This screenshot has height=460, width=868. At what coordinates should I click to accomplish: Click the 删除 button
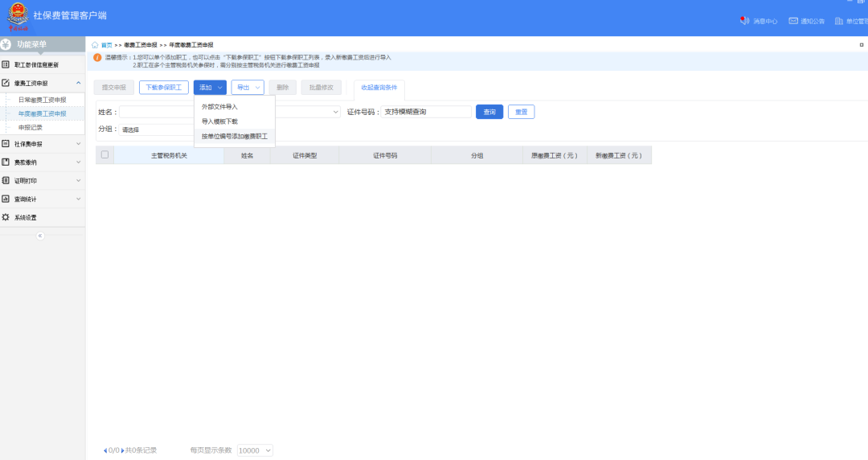pyautogui.click(x=283, y=88)
